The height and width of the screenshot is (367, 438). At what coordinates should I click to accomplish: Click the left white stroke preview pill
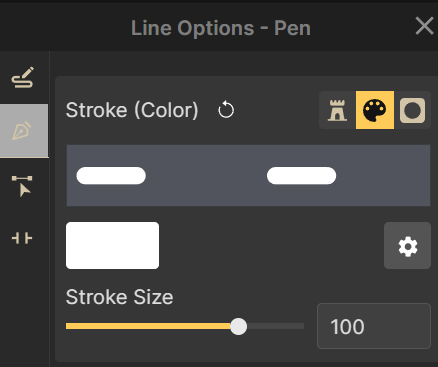111,176
